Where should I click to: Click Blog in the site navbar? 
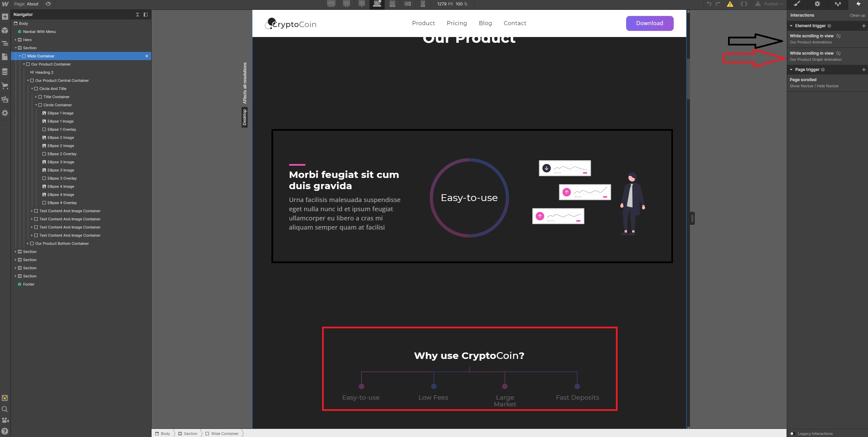(485, 23)
